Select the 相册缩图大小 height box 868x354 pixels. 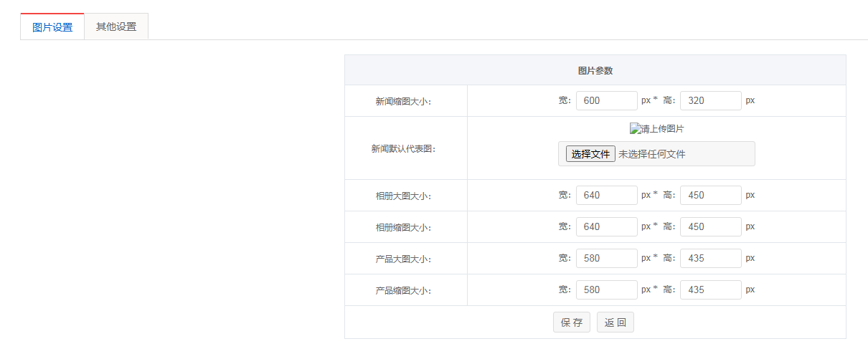[710, 227]
